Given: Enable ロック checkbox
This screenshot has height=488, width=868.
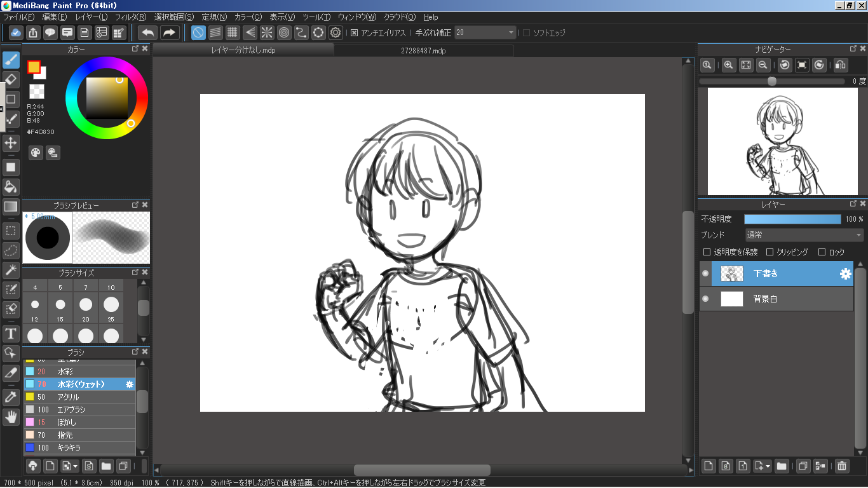Looking at the screenshot, I should point(822,252).
